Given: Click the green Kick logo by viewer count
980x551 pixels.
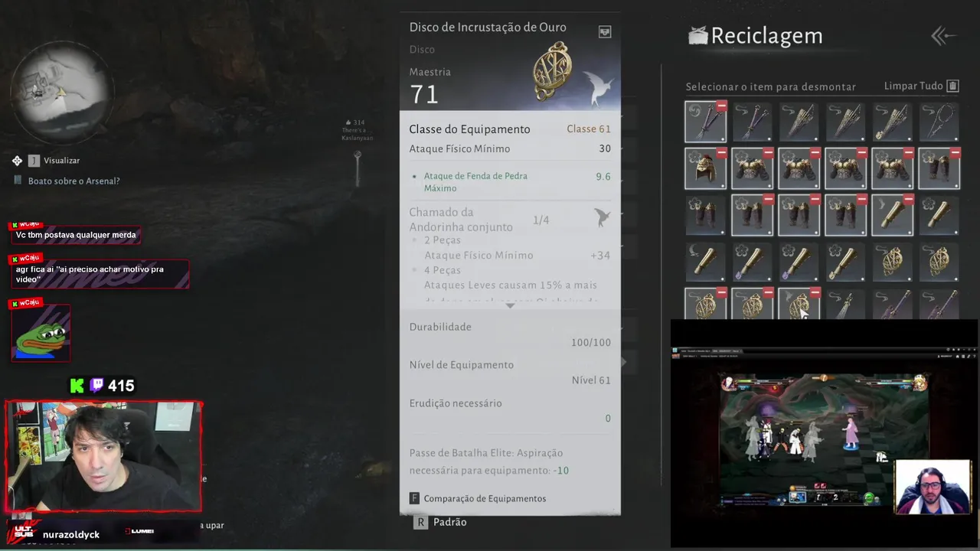Looking at the screenshot, I should pyautogui.click(x=77, y=386).
